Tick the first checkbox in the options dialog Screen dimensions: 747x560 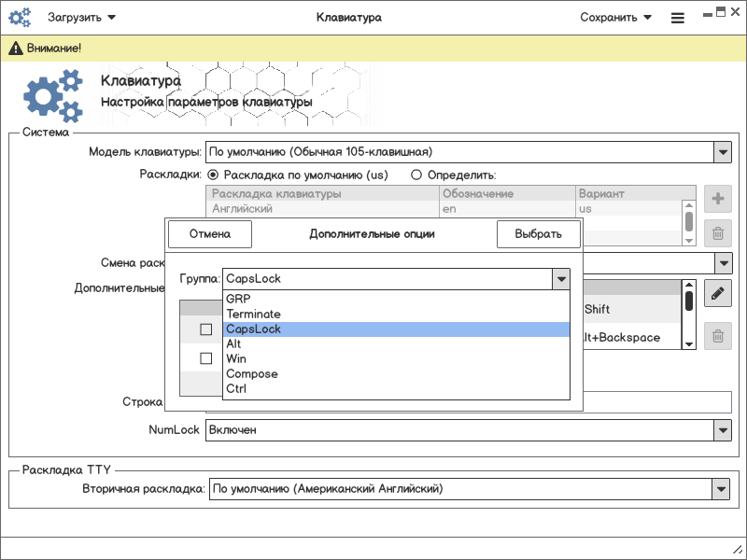click(206, 329)
